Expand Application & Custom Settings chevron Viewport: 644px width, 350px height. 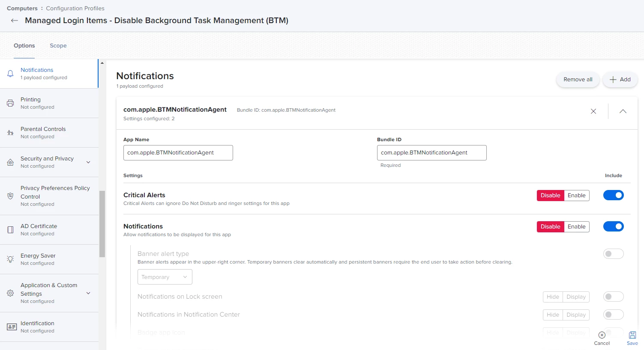pyautogui.click(x=88, y=293)
